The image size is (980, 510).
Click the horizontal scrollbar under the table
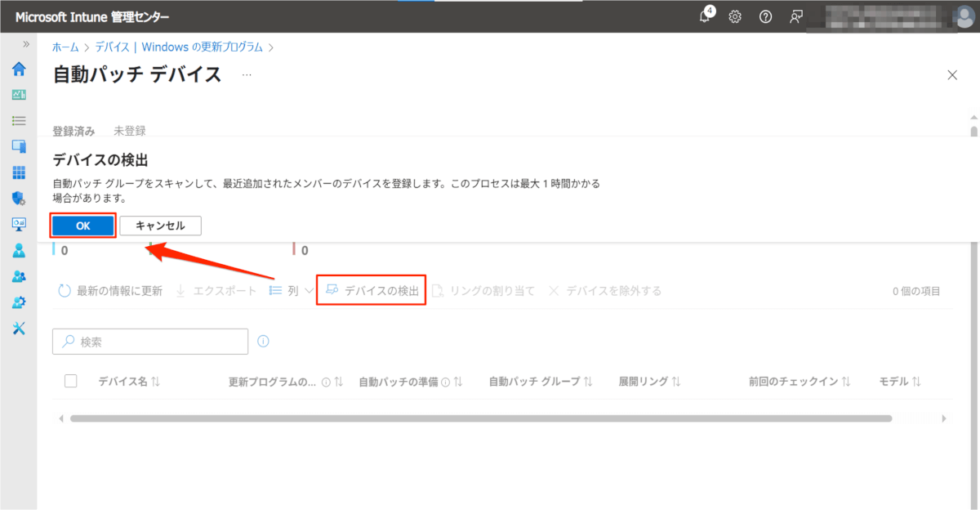(x=481, y=418)
